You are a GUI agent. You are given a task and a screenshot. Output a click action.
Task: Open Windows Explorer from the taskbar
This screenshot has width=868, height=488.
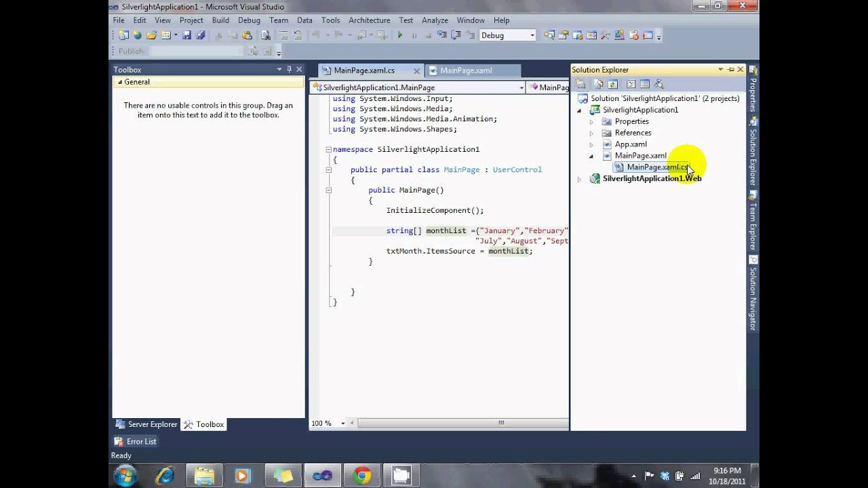pyautogui.click(x=204, y=476)
